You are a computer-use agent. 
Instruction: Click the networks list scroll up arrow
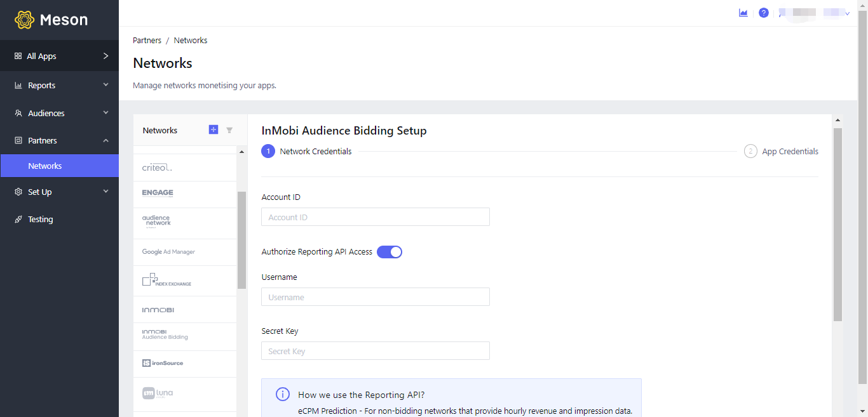(241, 152)
